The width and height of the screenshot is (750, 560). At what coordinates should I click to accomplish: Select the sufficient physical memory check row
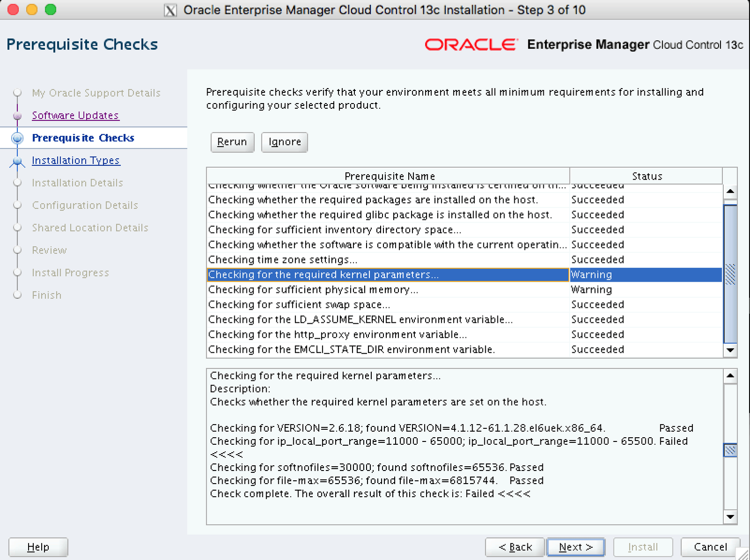click(387, 290)
